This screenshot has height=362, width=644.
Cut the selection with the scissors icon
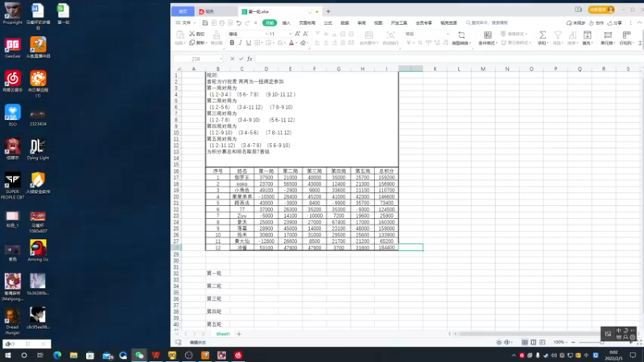tap(196, 34)
